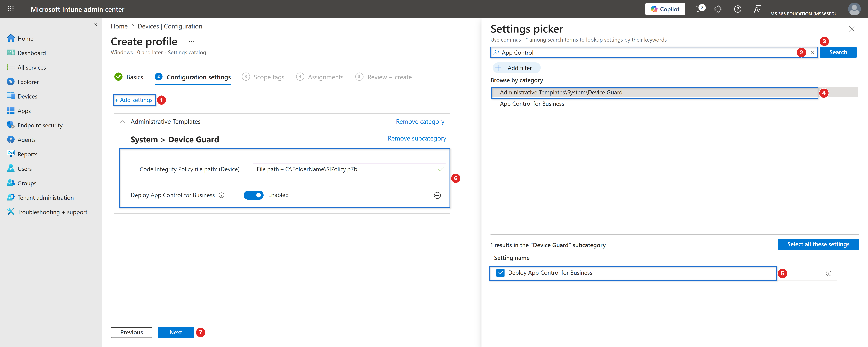Open the account avatar in header
868x347 pixels.
(854, 9)
